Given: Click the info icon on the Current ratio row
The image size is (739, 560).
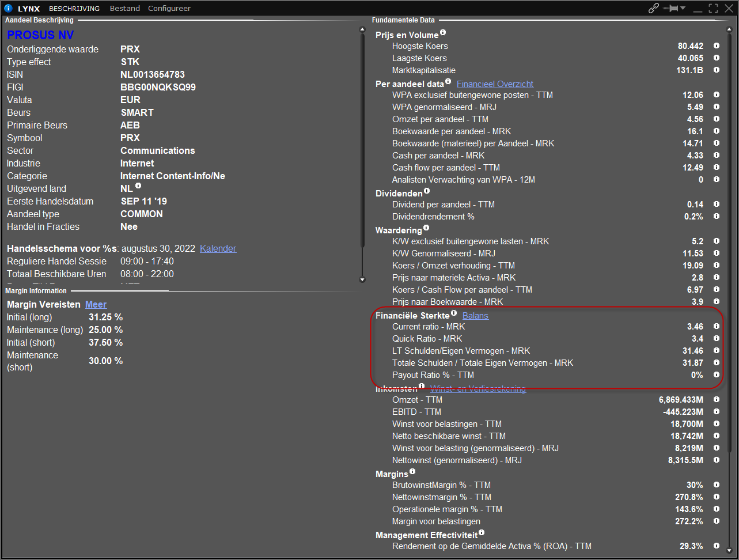Looking at the screenshot, I should (717, 326).
